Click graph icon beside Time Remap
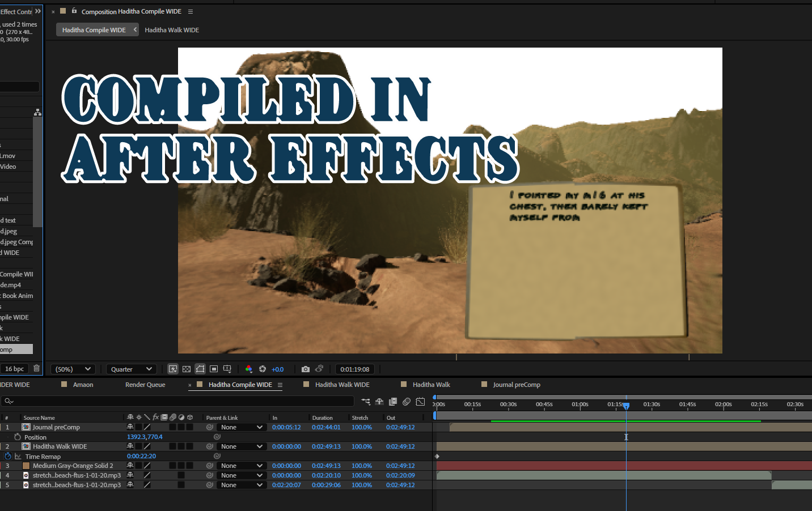The height and width of the screenshot is (511, 812). click(18, 456)
